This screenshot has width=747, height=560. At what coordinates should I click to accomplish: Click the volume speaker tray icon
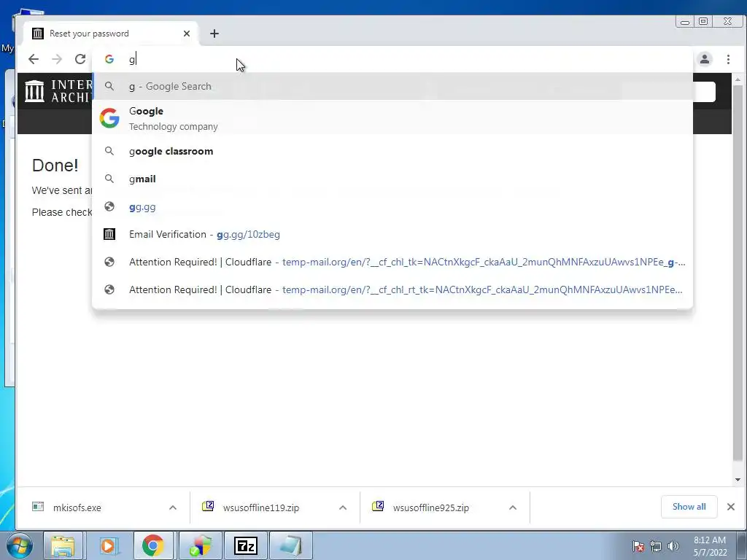[x=673, y=546]
